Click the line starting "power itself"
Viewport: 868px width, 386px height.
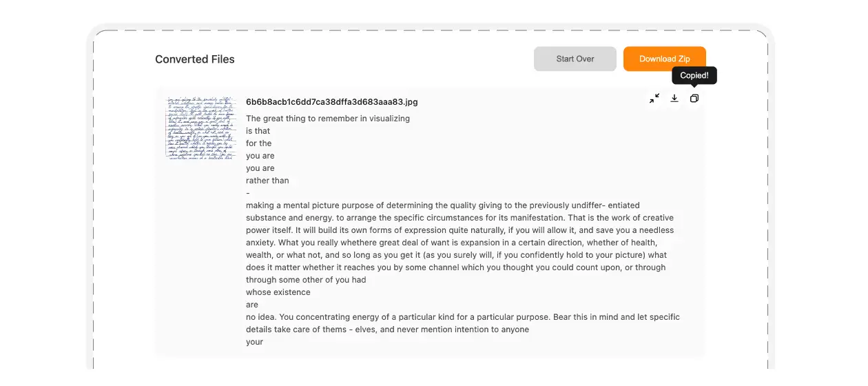[459, 230]
